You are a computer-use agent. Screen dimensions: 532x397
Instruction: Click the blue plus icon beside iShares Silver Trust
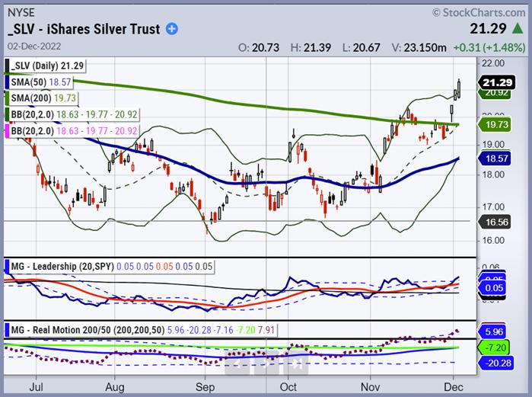coord(171,30)
